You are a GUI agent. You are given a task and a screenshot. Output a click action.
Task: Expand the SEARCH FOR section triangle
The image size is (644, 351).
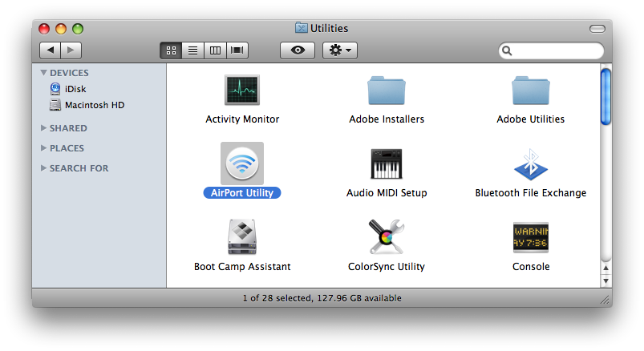tap(43, 168)
